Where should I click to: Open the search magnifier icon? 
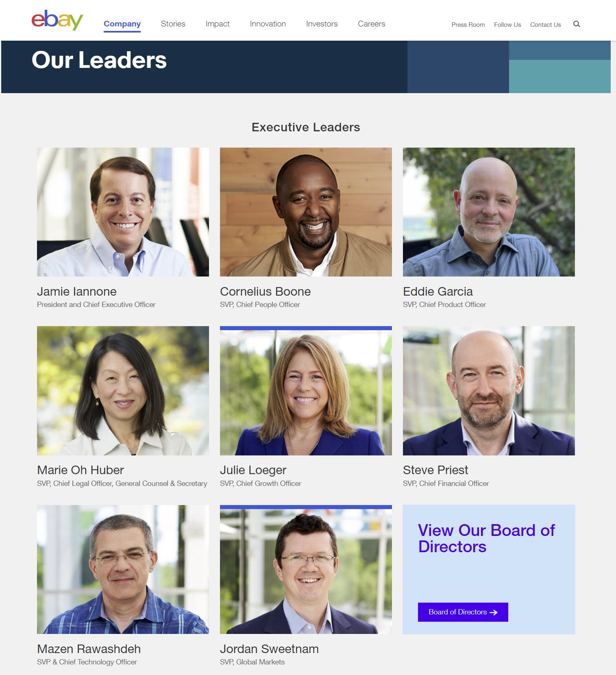click(577, 24)
